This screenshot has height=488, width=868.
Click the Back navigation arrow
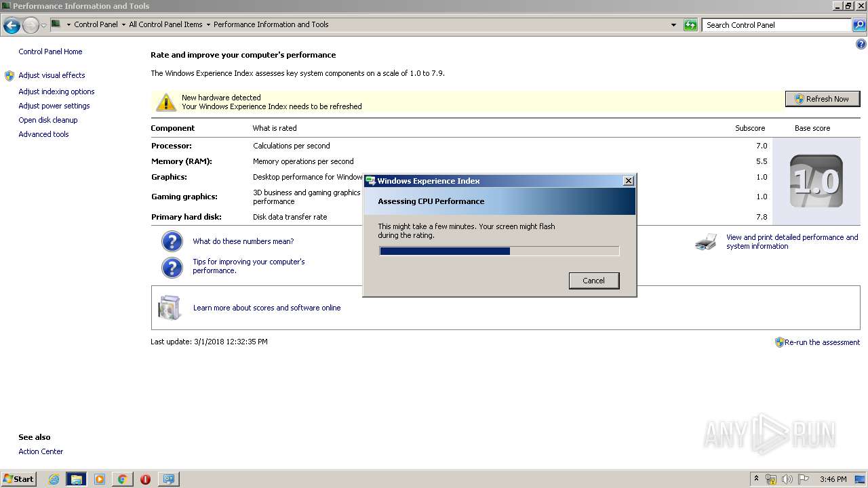click(x=12, y=26)
